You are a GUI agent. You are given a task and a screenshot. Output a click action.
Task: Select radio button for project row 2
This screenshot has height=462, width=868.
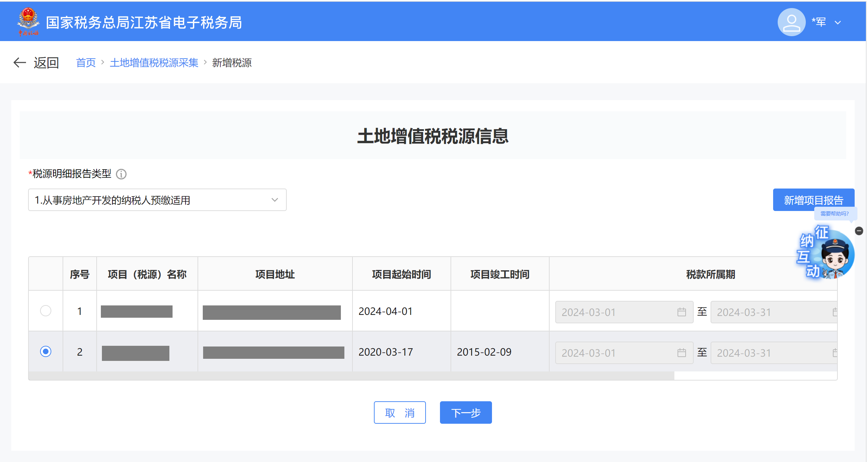pyautogui.click(x=46, y=351)
